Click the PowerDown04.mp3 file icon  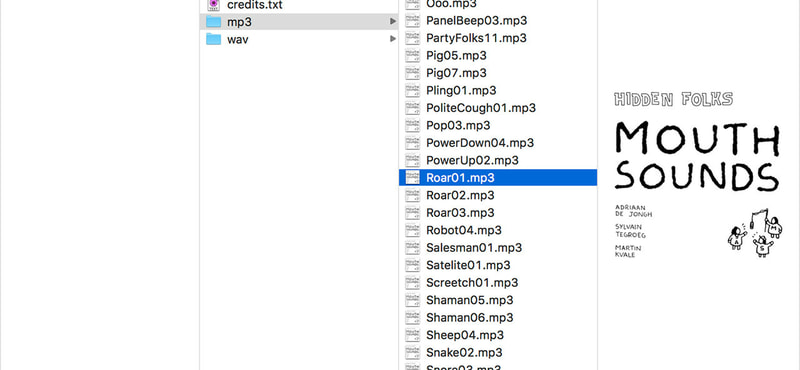click(412, 143)
